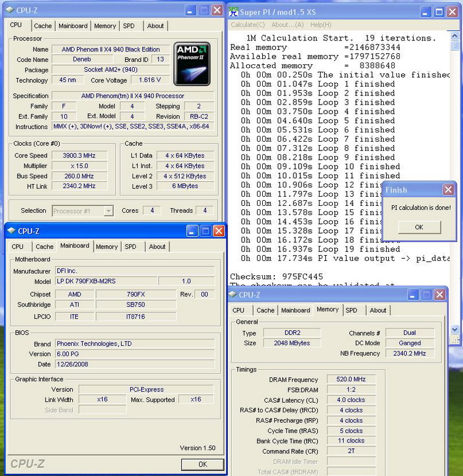Click the NB Frequency 2340.2 MHz value

tap(410, 353)
